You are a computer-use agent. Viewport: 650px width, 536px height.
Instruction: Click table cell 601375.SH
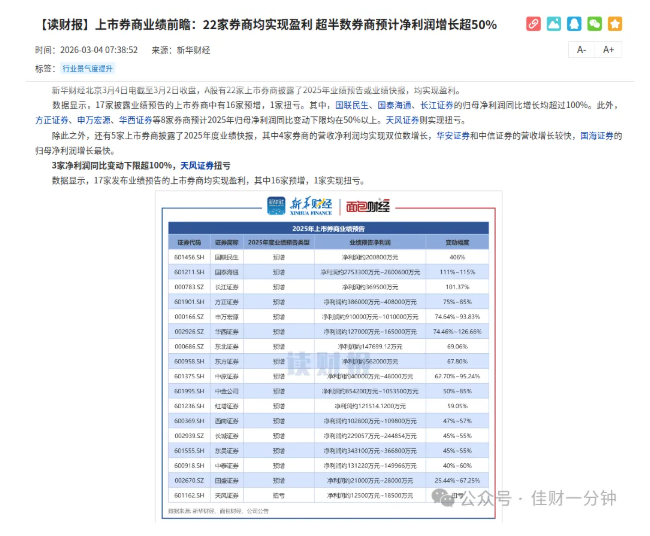point(189,376)
